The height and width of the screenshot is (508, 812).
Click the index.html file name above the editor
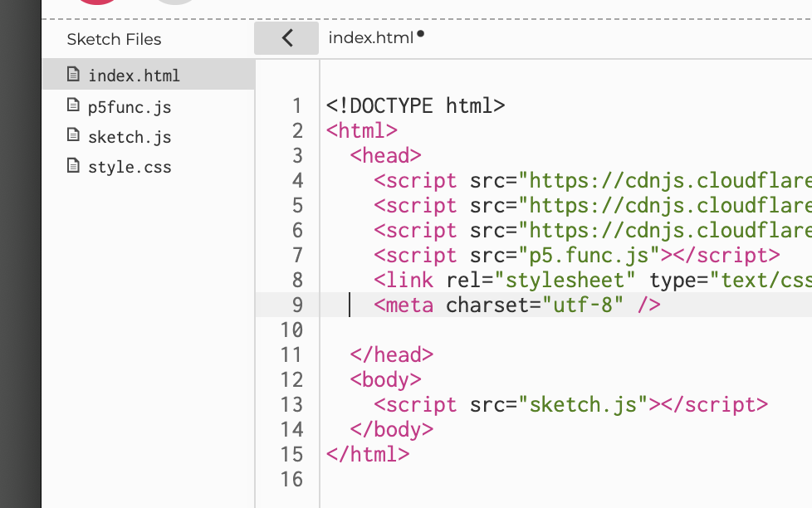point(371,38)
